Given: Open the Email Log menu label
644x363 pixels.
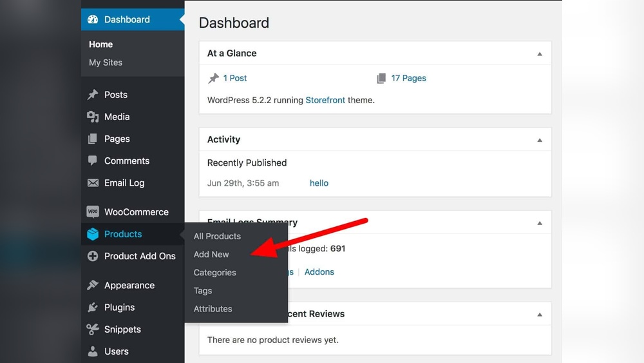Looking at the screenshot, I should tap(124, 183).
